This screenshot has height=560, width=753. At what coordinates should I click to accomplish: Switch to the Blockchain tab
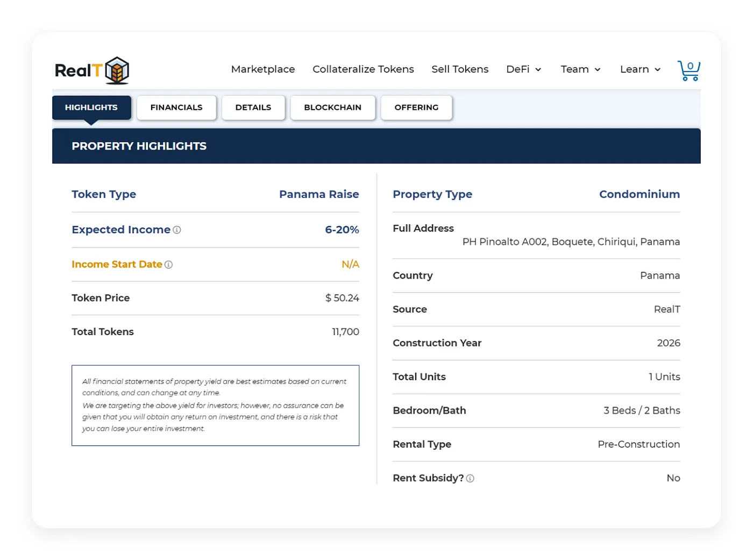(332, 108)
